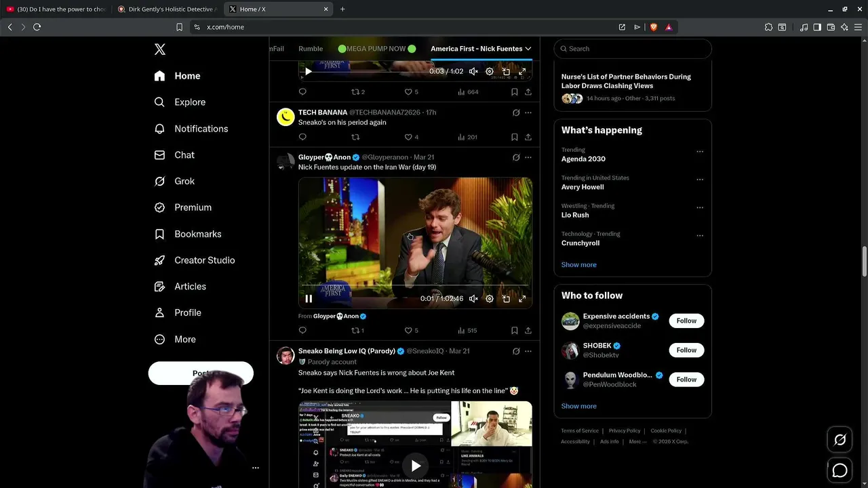Reply to the Gloyper Anon Iran War post
Screen dimensions: 868x488
click(x=302, y=331)
